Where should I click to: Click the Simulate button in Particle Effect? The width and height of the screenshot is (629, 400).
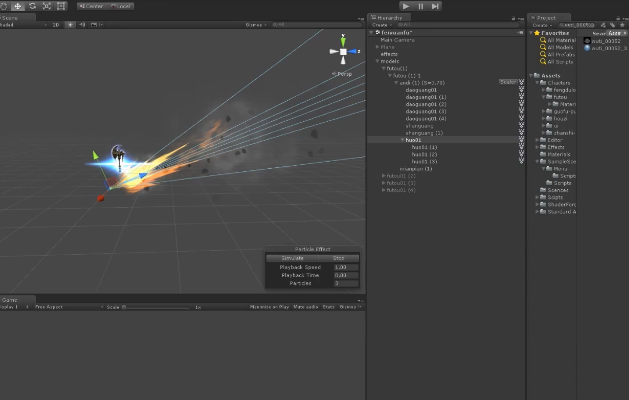pos(292,258)
